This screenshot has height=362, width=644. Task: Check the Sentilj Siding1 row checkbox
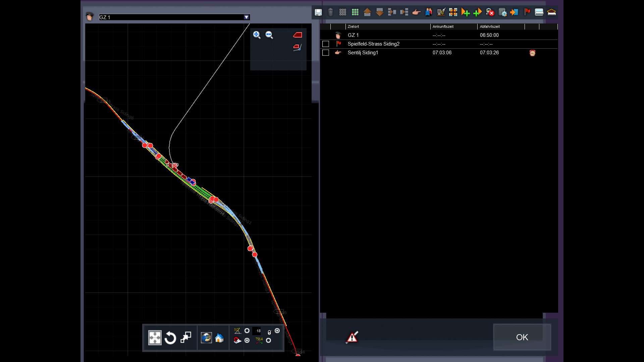click(325, 53)
